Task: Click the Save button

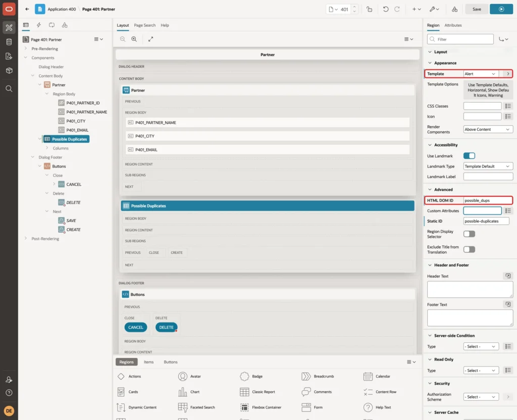Action: [x=477, y=9]
